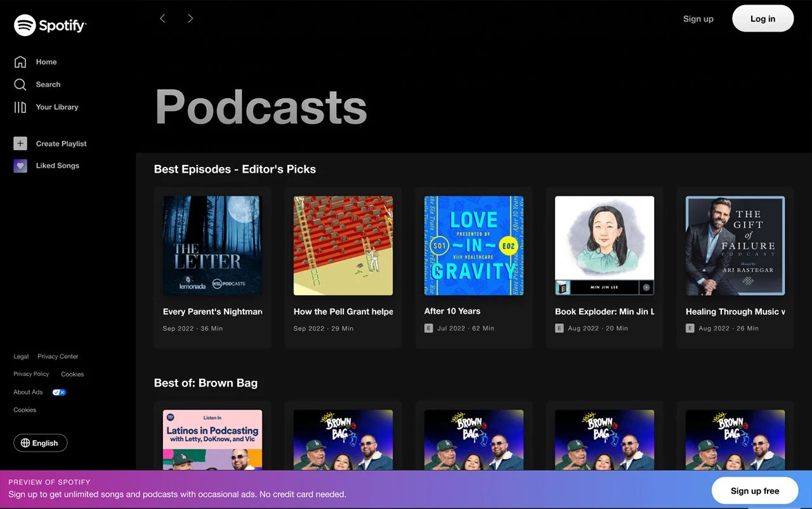Select the Love in Gravity episode cover
812x509 pixels.
[474, 246]
